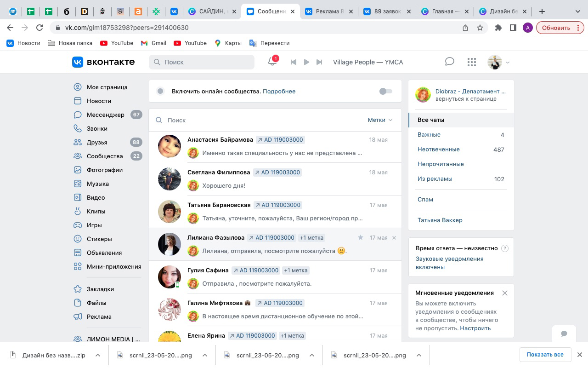Click the Файлы sidebar icon
588x368 pixels.
tap(78, 303)
